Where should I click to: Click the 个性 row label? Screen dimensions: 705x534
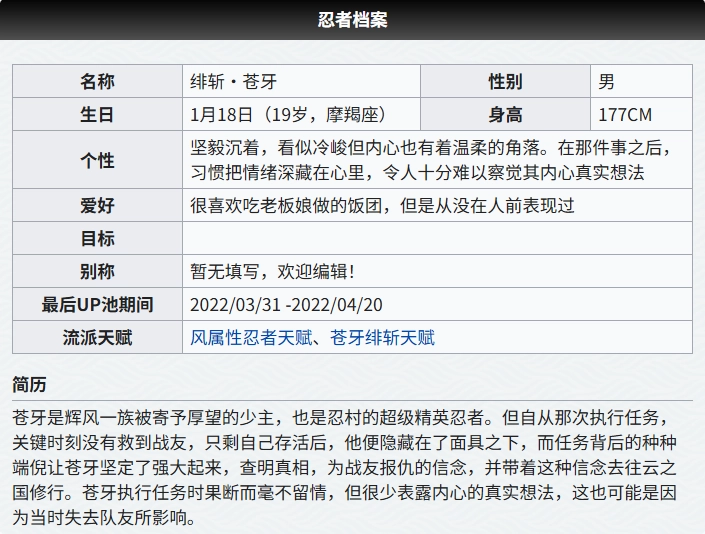97,160
